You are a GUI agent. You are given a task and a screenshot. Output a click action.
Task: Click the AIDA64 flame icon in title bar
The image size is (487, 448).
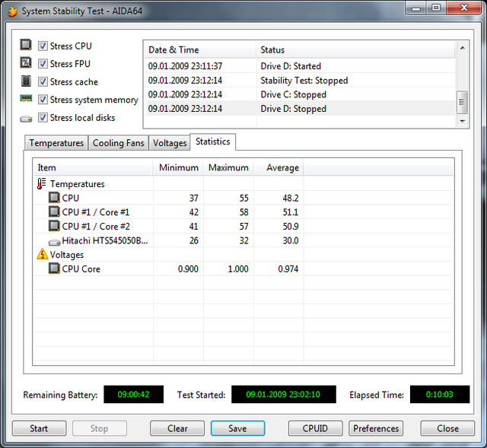pos(12,11)
